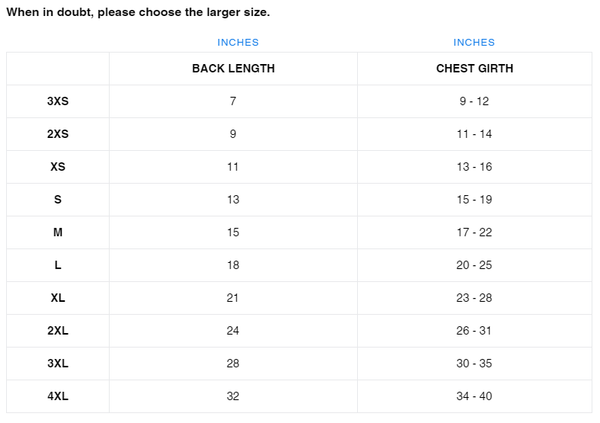Click the 3XS size row label

point(58,101)
